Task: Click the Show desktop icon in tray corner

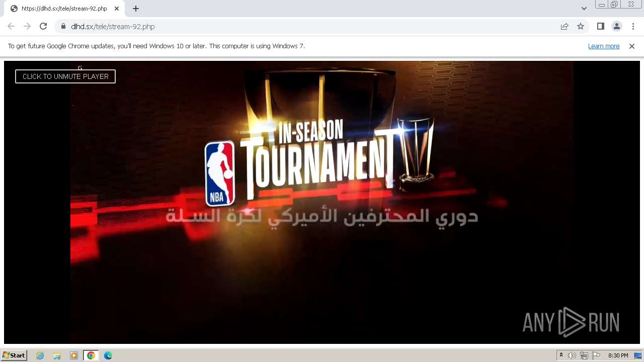Action: 638,355
